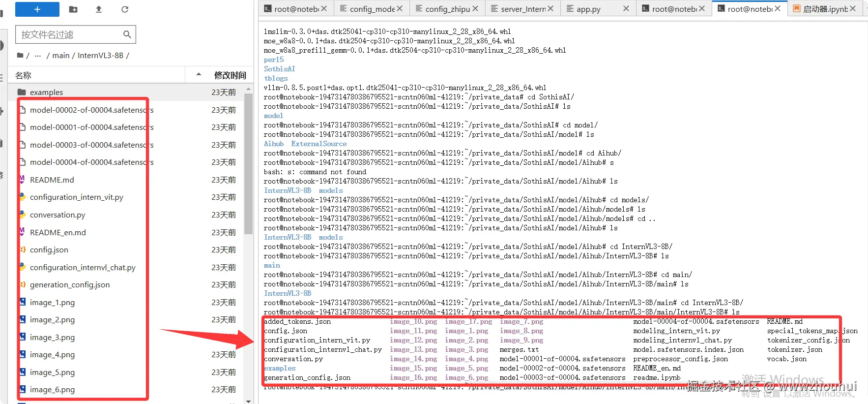Open the examples folder
Image resolution: width=868 pixels, height=404 pixels.
point(130,92)
